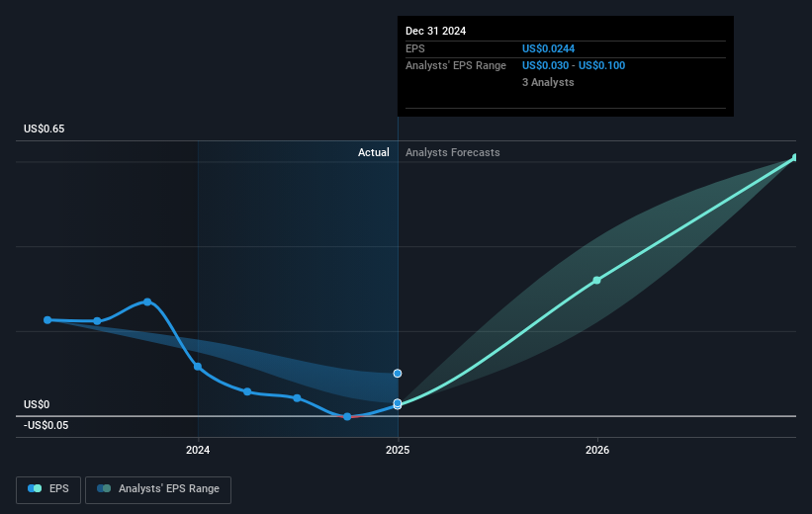This screenshot has width=812, height=514.
Task: Select the EPS point after the 2024 gridline
Action: (247, 391)
